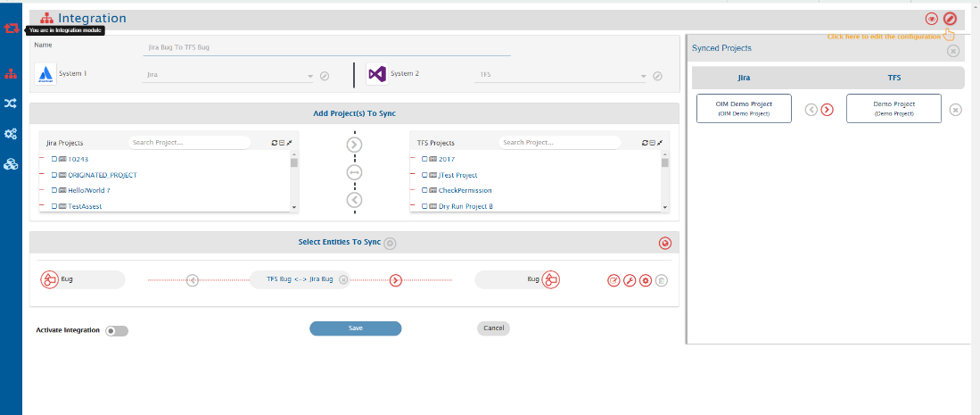Click the Save button

(x=355, y=328)
